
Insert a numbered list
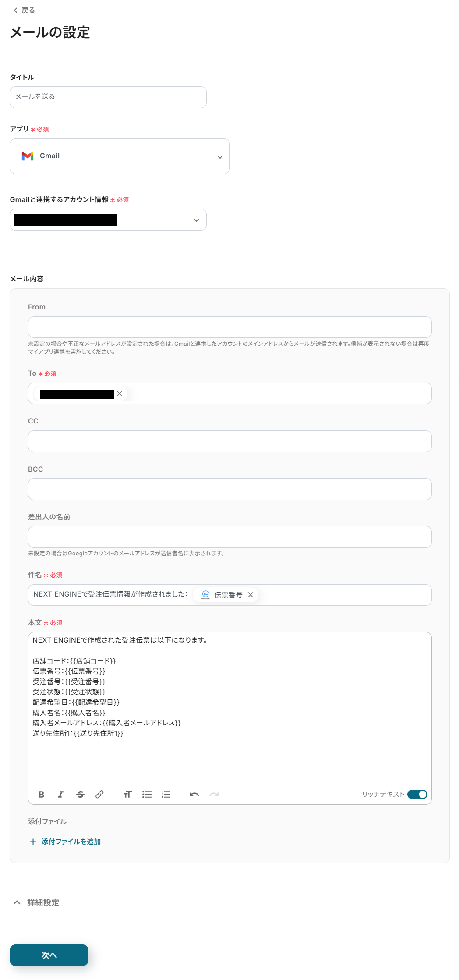tap(166, 795)
